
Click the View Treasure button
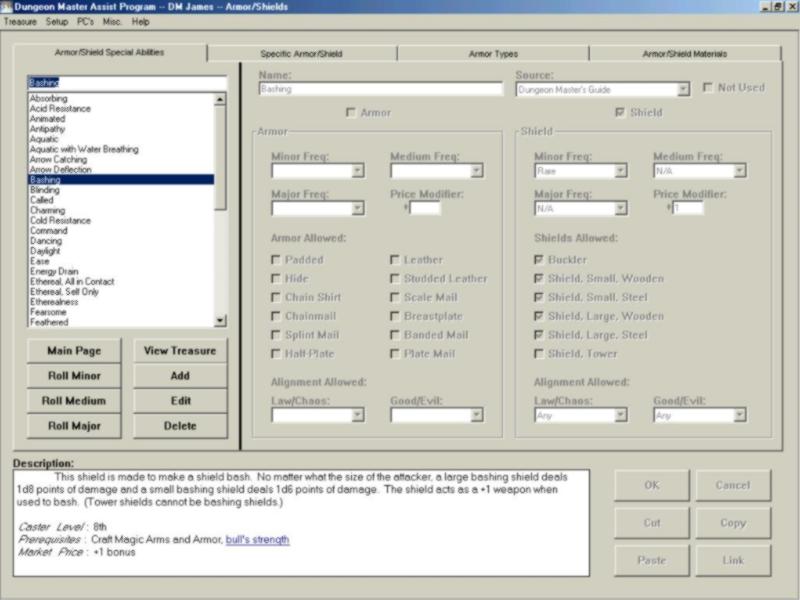(x=180, y=351)
